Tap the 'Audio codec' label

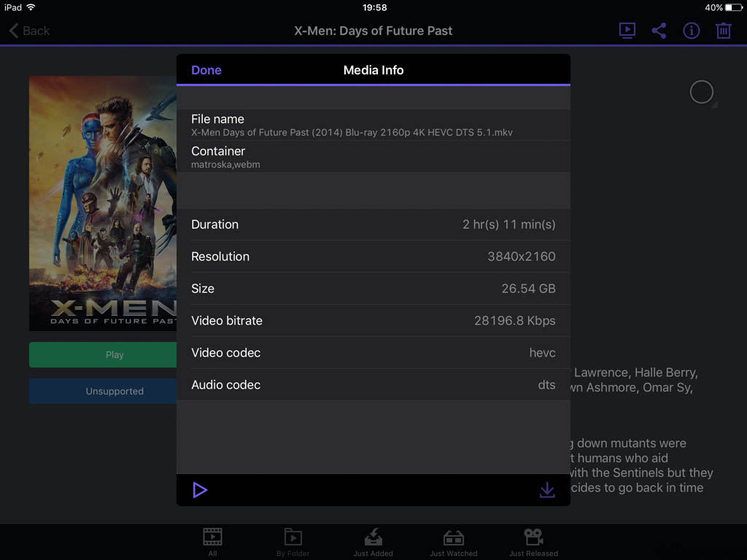click(226, 385)
